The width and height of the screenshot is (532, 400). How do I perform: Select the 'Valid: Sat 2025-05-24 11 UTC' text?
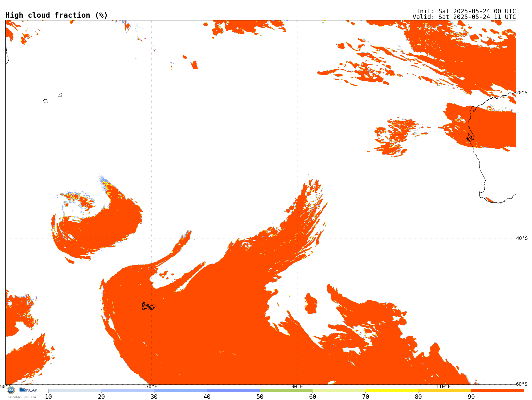coord(464,17)
